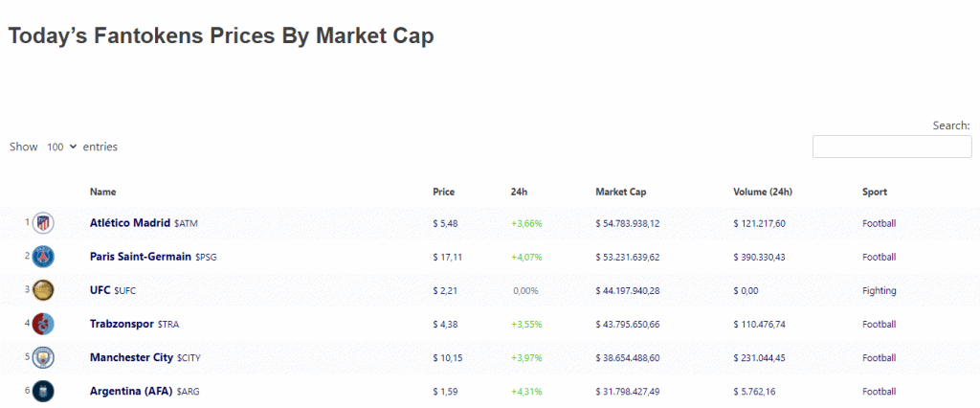The image size is (980, 408).
Task: Sort table by Name column header
Action: click(103, 193)
